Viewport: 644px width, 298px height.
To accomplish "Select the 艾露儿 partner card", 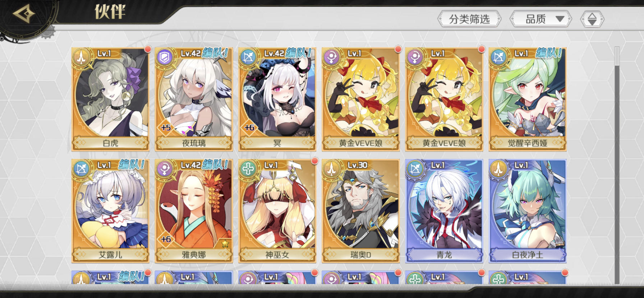I will 110,211.
